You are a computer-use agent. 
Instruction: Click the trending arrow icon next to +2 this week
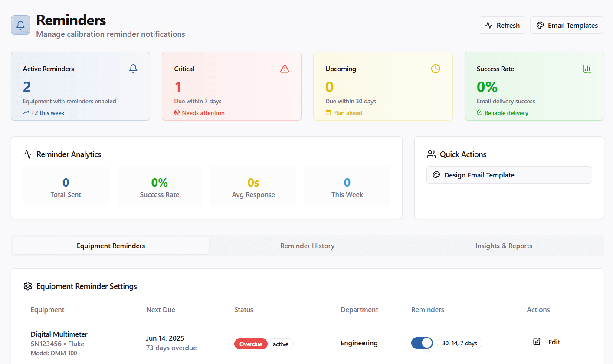point(26,113)
